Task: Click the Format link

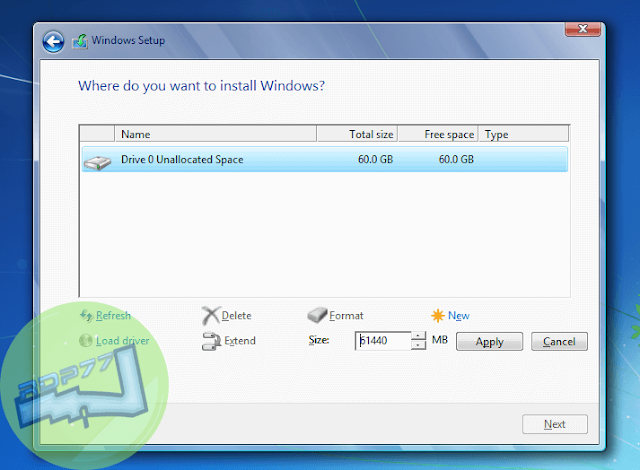Action: 346,315
